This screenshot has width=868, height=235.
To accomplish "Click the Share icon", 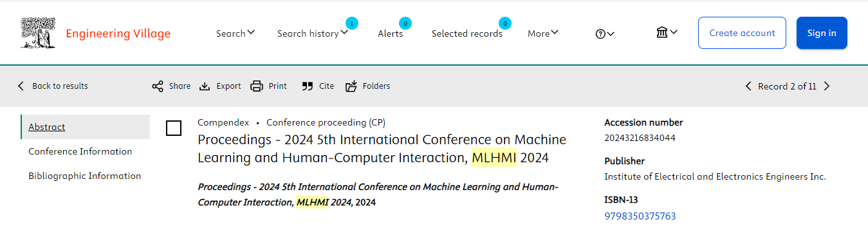I will pyautogui.click(x=158, y=86).
